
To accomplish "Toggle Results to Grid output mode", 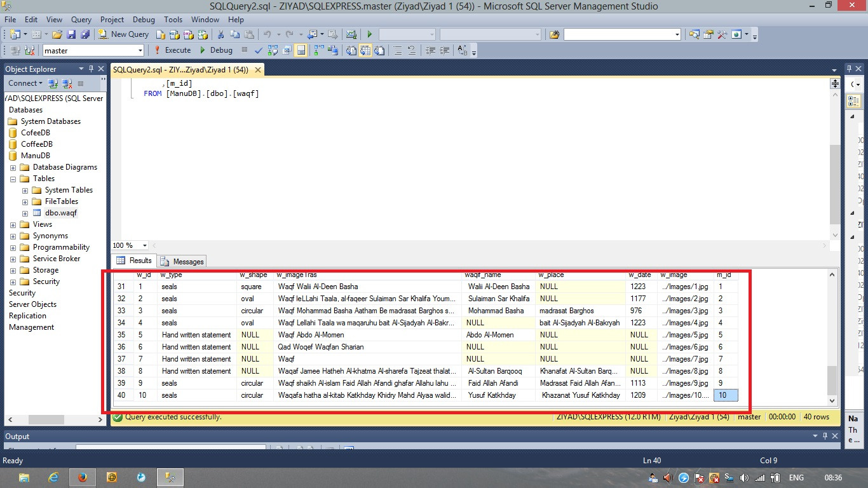I will (x=367, y=50).
